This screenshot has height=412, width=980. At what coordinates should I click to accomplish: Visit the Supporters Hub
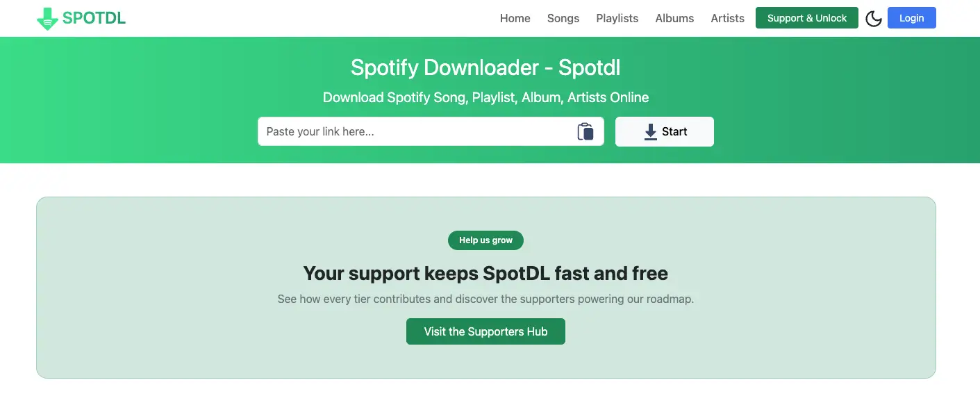(x=485, y=331)
